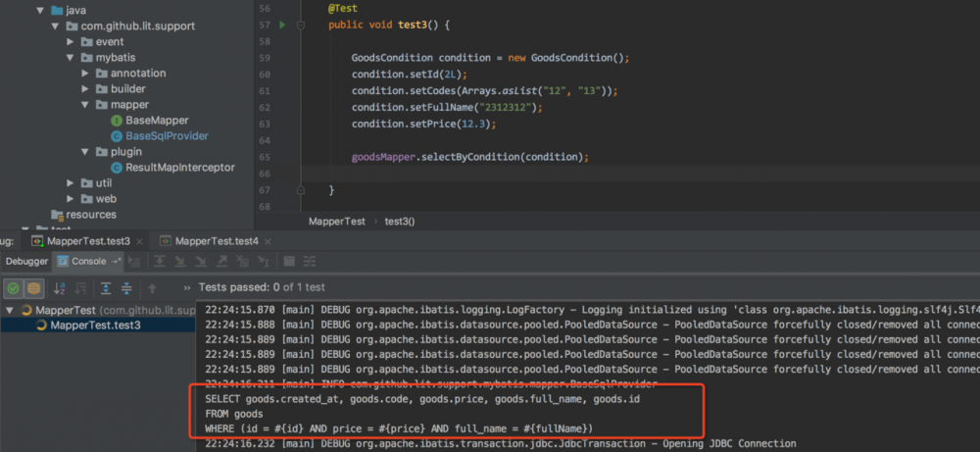Viewport: 980px width, 452px height.
Task: Switch to the Debugger tab
Action: (26, 262)
